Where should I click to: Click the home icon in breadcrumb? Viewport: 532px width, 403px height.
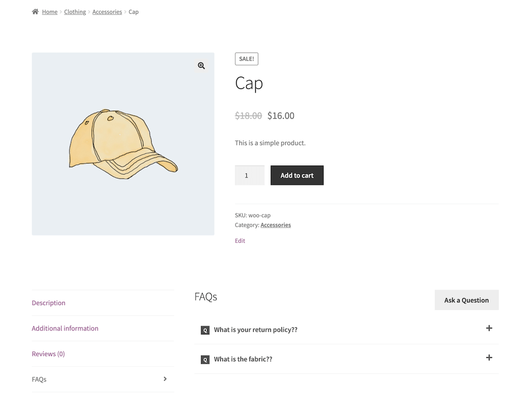click(x=35, y=12)
